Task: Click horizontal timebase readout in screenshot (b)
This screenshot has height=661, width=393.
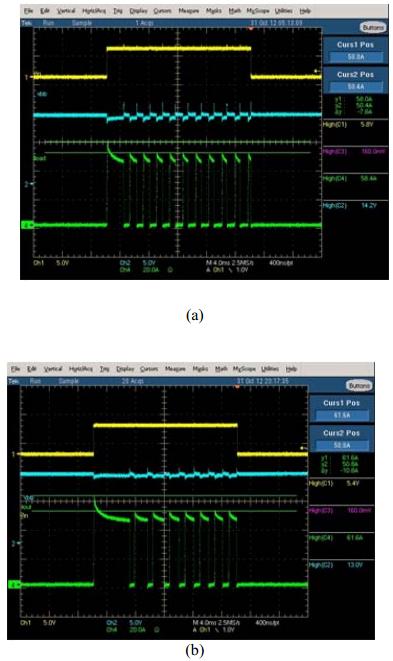Action: tap(216, 622)
